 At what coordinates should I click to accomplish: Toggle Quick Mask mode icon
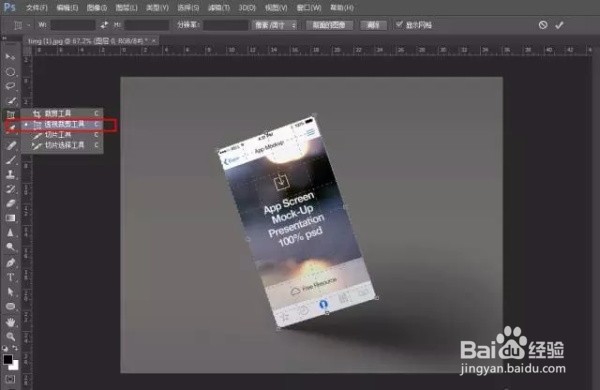tap(10, 379)
